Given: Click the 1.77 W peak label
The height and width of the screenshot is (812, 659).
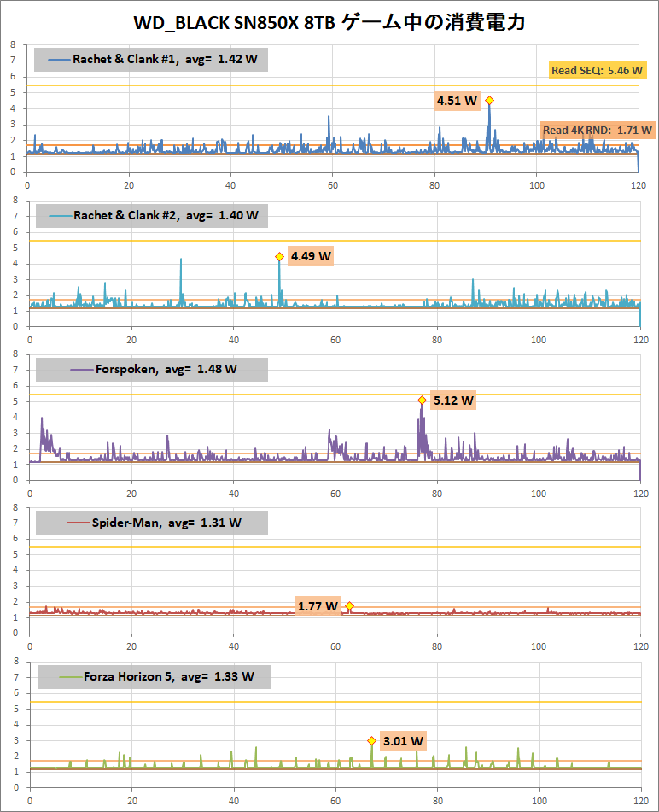Looking at the screenshot, I should [x=318, y=606].
